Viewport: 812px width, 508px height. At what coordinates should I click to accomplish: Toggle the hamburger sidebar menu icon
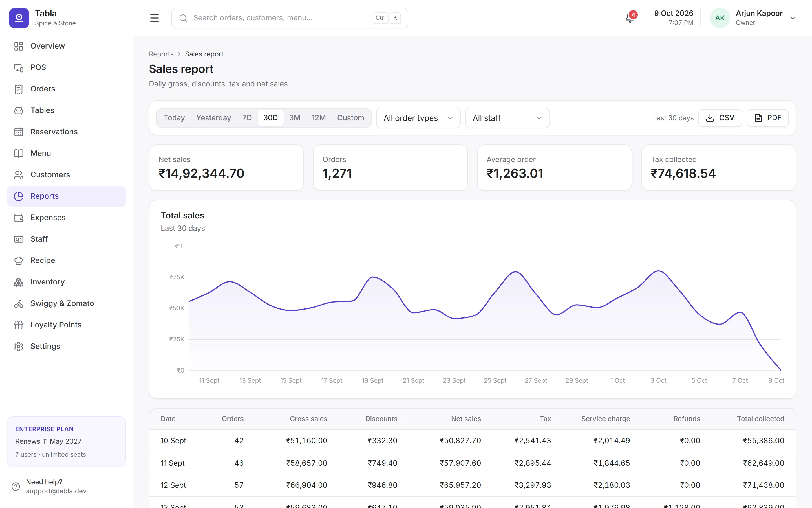[x=154, y=18]
